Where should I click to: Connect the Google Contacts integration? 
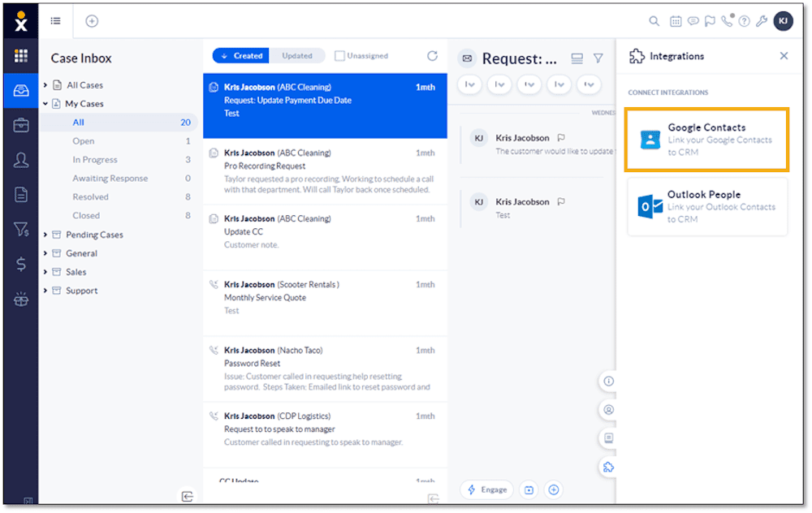point(706,140)
